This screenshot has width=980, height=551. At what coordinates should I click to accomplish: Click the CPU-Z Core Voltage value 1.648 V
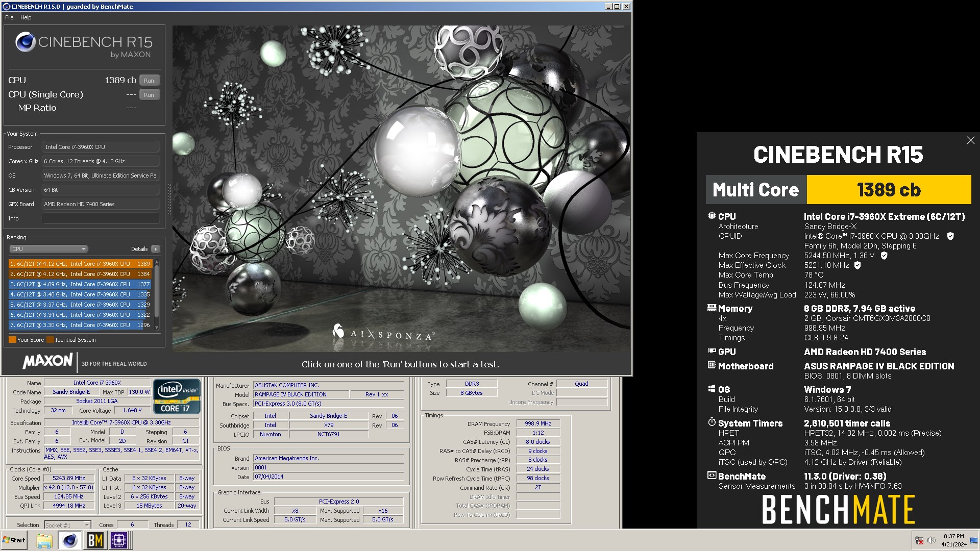coord(132,411)
